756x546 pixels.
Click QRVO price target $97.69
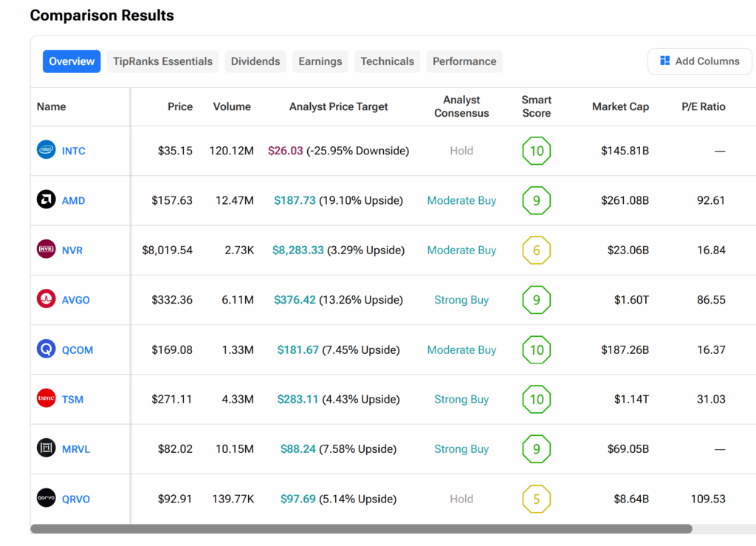click(x=298, y=499)
